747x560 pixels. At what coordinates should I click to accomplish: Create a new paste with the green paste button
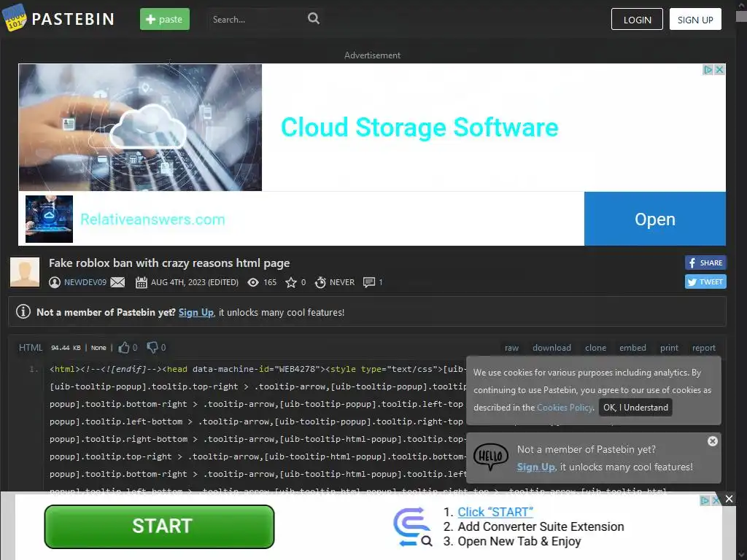(x=164, y=19)
